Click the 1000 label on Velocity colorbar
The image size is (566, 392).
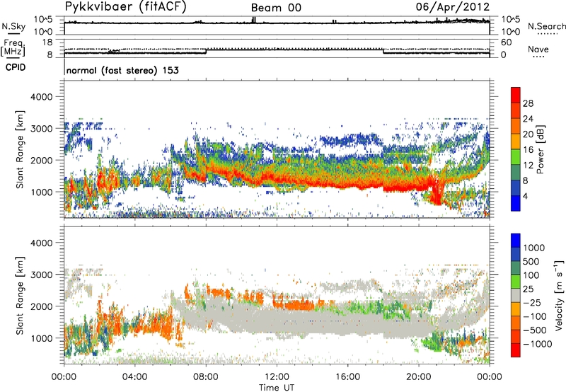click(534, 248)
